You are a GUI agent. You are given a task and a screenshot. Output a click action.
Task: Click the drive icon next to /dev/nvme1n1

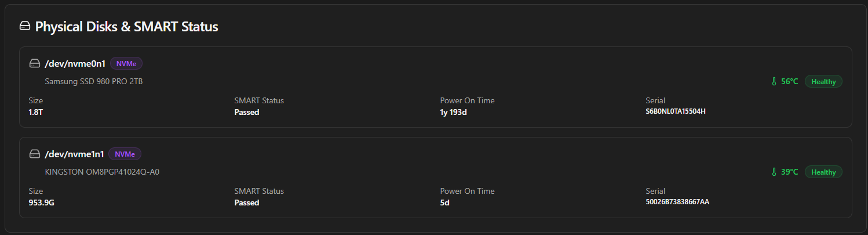(35, 154)
